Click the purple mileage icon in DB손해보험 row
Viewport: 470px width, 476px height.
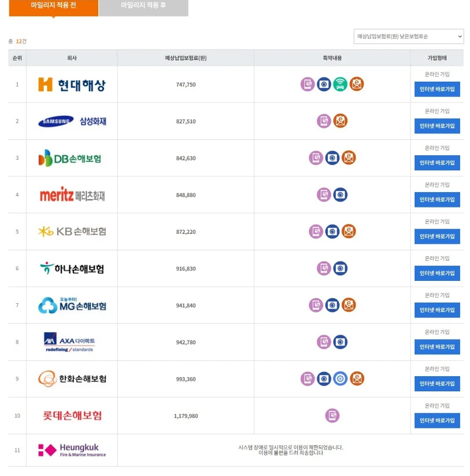(315, 158)
